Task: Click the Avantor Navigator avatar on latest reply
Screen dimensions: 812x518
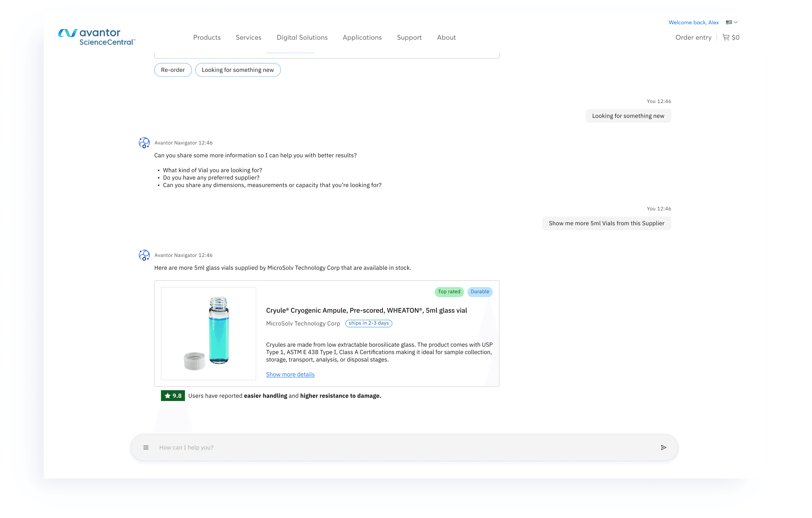Action: [144, 255]
